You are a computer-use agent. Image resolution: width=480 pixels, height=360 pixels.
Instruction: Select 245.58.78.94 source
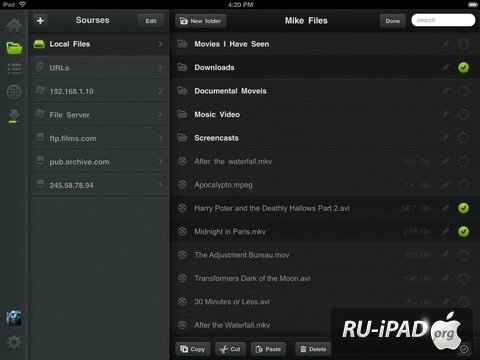[99, 185]
